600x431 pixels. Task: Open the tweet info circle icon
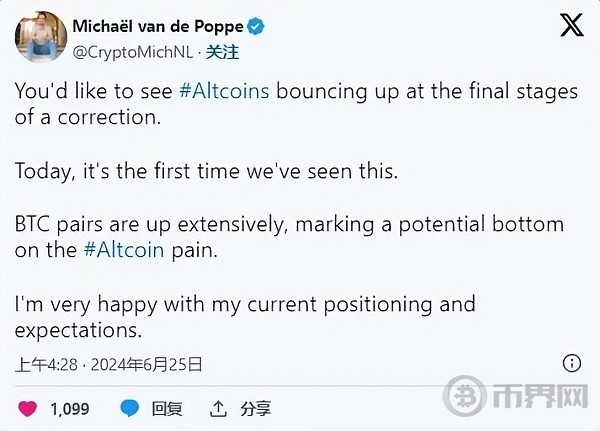pos(572,363)
